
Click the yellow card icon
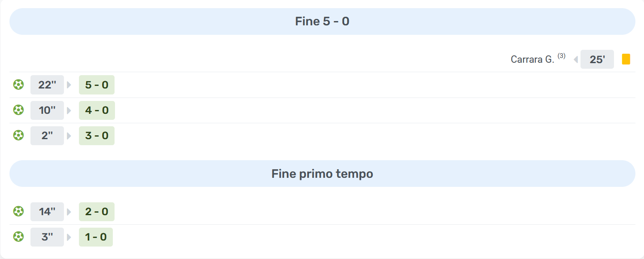coord(626,59)
